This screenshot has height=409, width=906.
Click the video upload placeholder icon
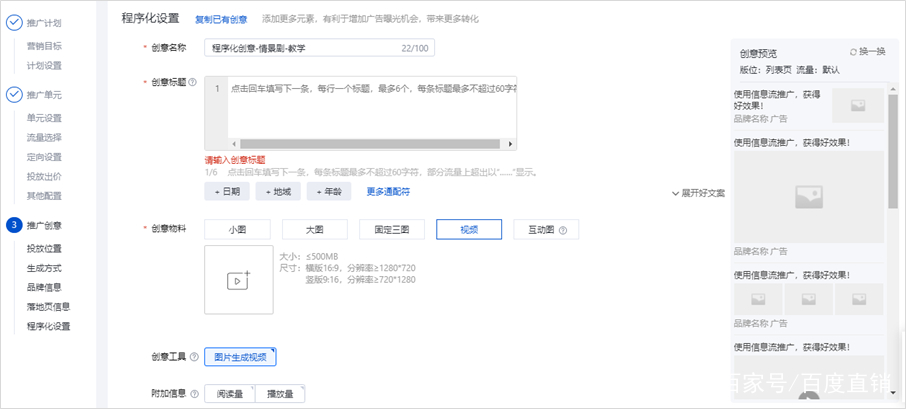238,280
